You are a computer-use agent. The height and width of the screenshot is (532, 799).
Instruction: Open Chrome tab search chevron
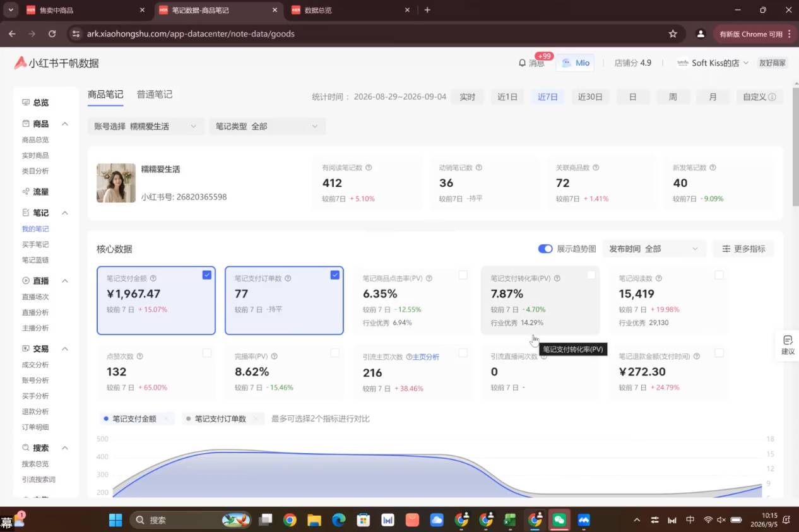(x=11, y=10)
